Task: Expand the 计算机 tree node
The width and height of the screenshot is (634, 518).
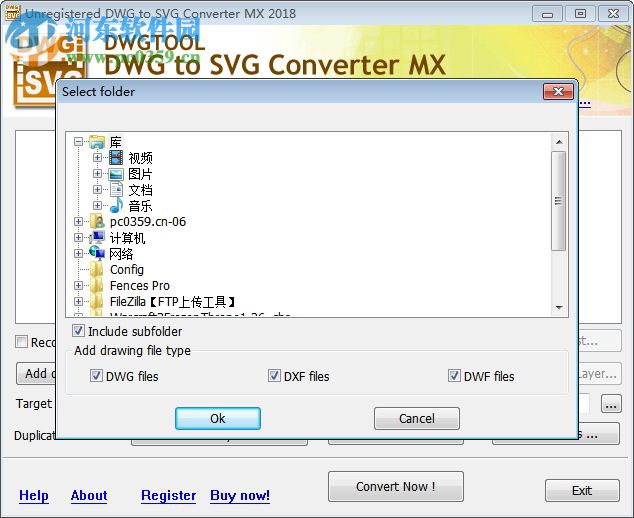Action: [x=78, y=237]
